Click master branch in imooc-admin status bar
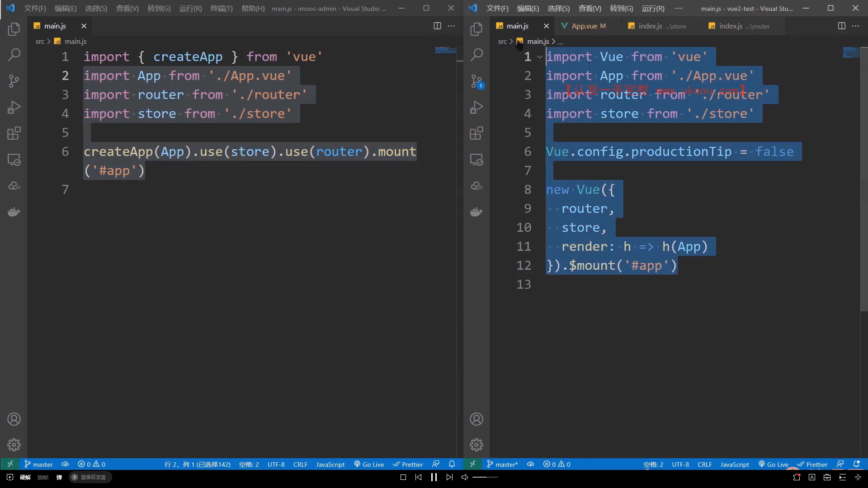 point(38,465)
